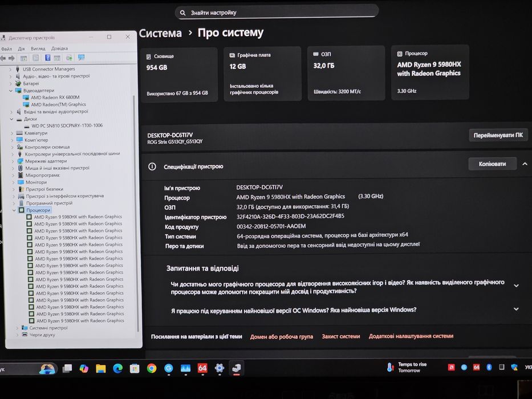The image size is (532, 399).
Task: Click the Знайти настройку search field
Action: pyautogui.click(x=277, y=12)
